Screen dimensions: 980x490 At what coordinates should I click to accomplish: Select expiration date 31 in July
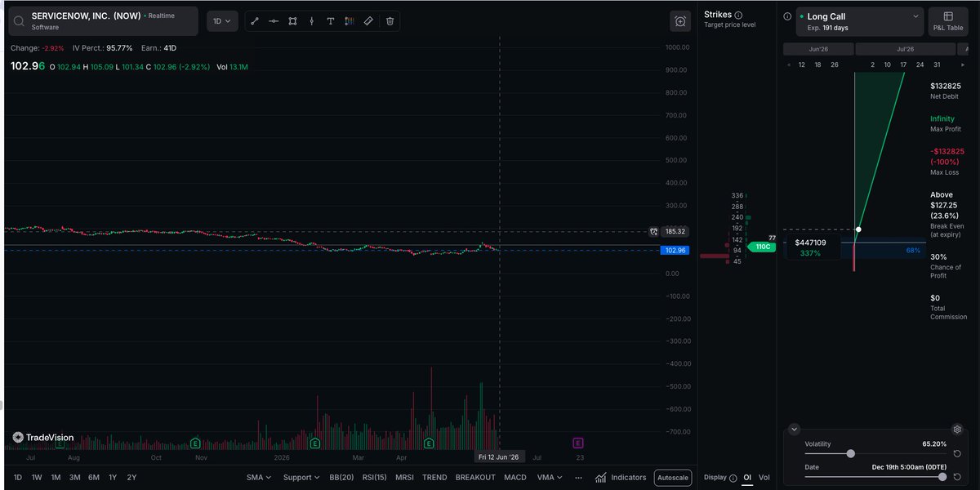937,65
